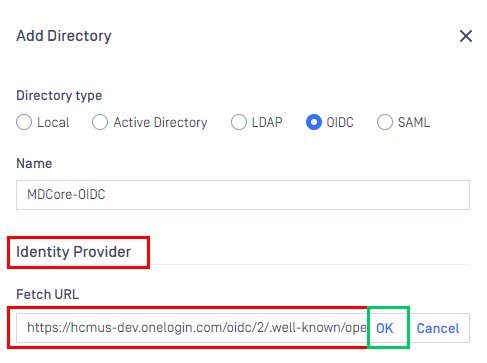Confirm the fetch URL with OK
Viewport: 487px width, 363px height.
click(x=385, y=328)
